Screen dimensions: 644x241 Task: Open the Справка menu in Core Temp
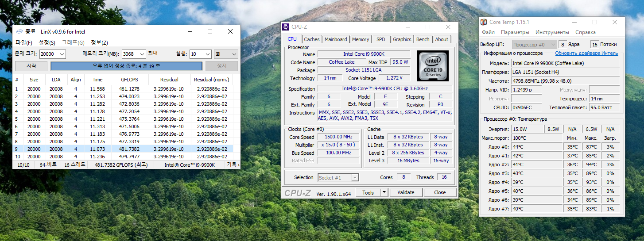pos(586,32)
